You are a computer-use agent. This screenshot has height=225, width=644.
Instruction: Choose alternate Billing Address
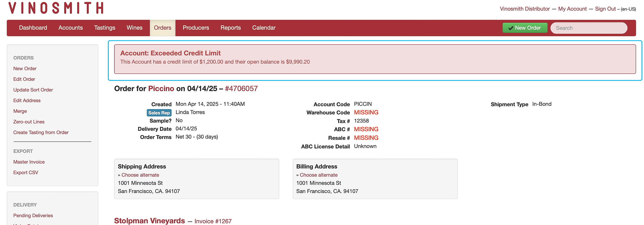319,175
